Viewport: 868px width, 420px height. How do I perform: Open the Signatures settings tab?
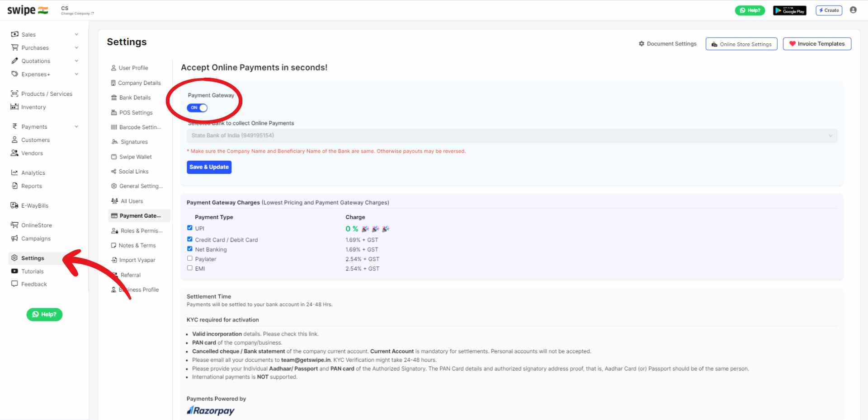tap(130, 142)
